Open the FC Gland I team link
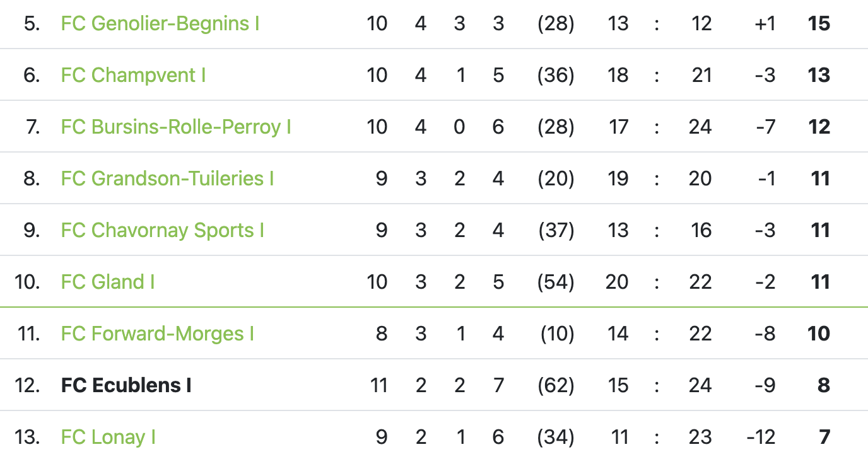 coord(108,282)
